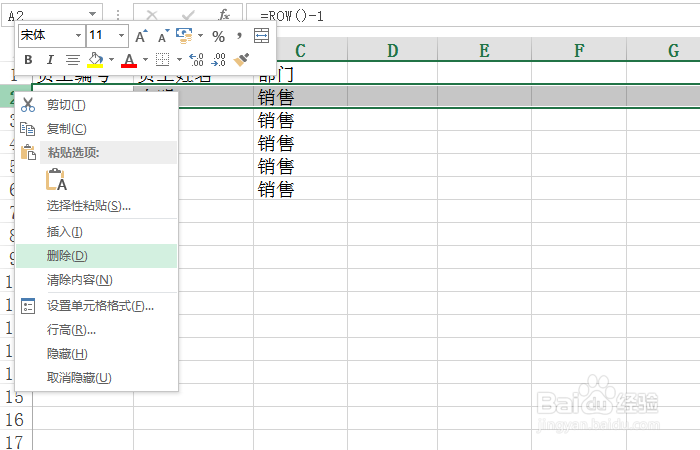Choose 剪切(T) from context menu
Screen dimensions: 700x450
(96, 105)
